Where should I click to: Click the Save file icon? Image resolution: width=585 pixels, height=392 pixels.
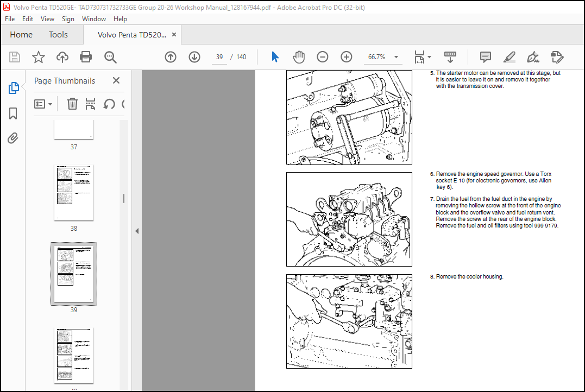(15, 57)
